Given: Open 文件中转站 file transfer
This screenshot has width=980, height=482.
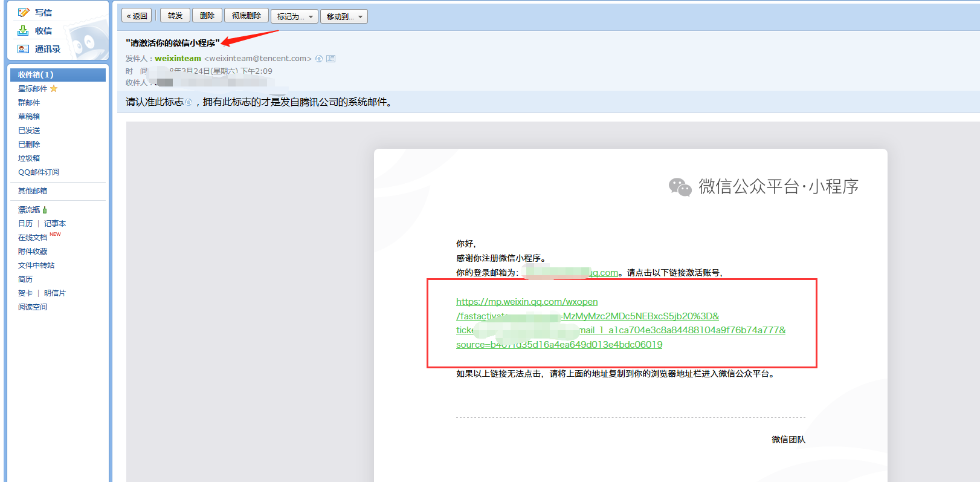Looking at the screenshot, I should click(36, 265).
